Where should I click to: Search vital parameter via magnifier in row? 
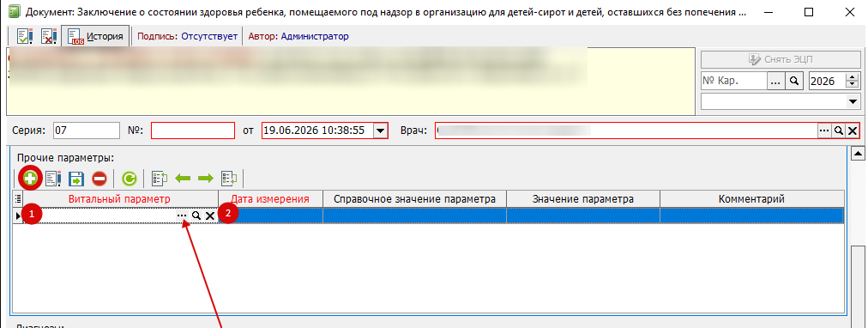point(196,216)
